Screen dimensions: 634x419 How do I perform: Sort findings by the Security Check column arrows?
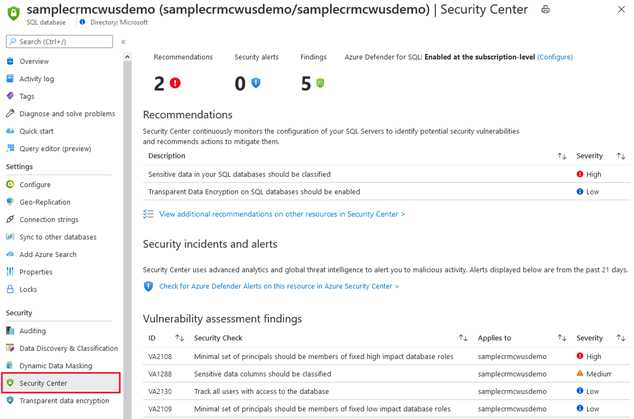[463, 338]
